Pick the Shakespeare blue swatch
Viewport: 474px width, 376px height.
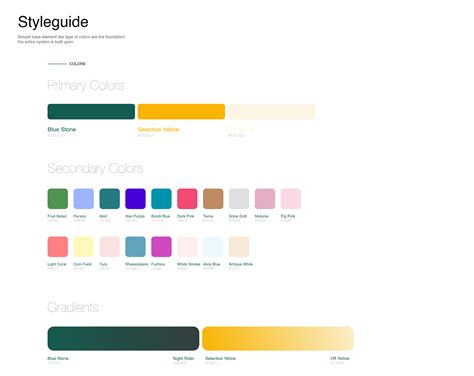[x=135, y=247]
